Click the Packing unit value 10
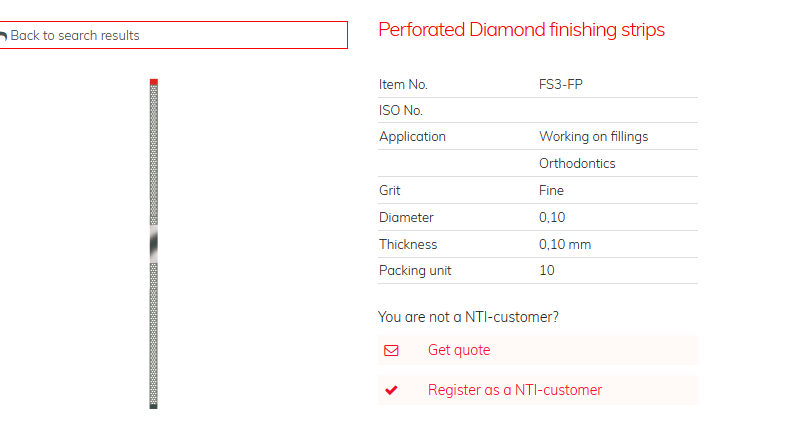The image size is (807, 432). [547, 270]
